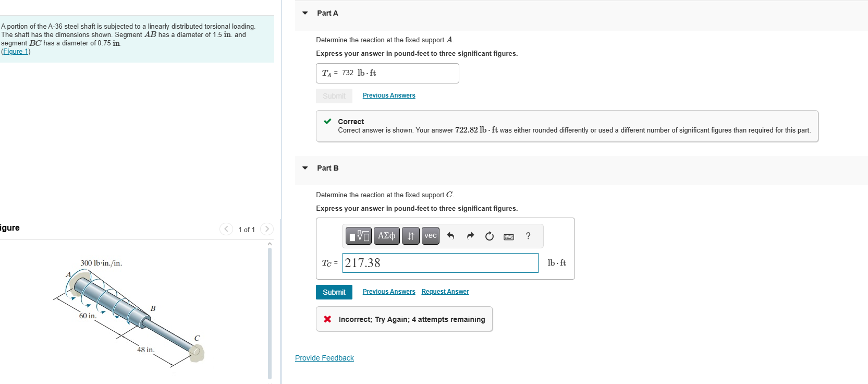
Task: Open the Greek symbols AΣφ palette
Action: (x=386, y=236)
